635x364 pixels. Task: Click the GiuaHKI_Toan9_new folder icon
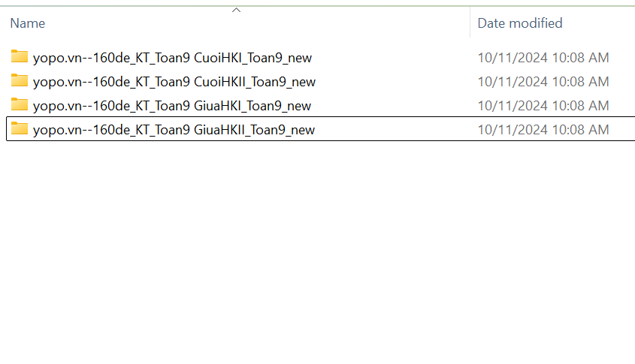[x=20, y=105]
